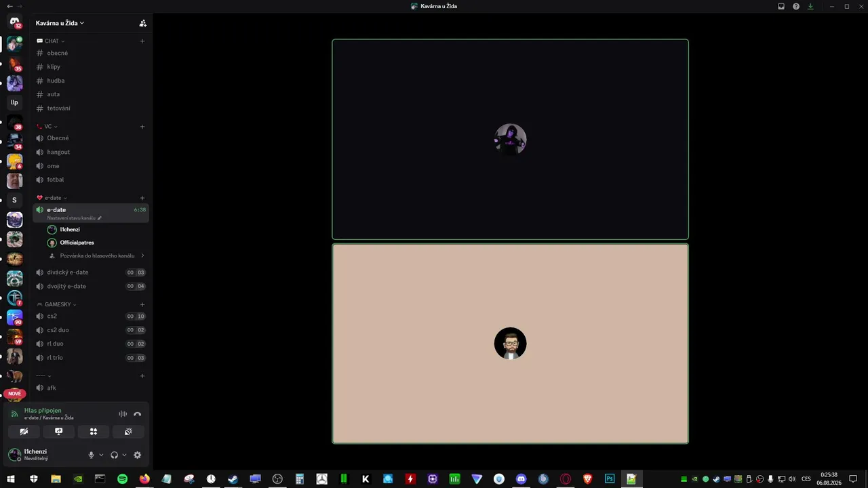
Task: Create a channel in GAMESKY category
Action: click(x=142, y=305)
